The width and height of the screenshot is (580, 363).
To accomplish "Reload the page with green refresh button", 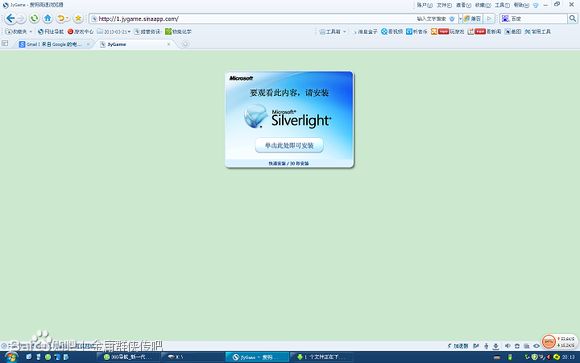I will click(34, 18).
